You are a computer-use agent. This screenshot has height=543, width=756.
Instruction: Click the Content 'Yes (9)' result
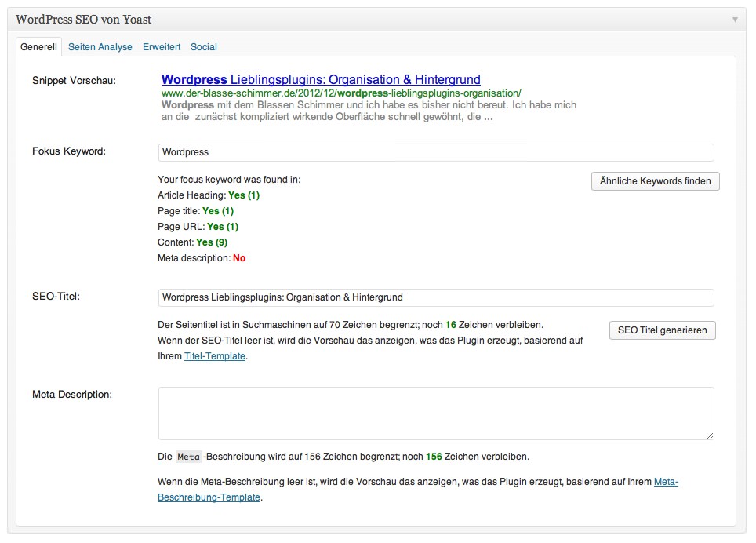pos(212,242)
